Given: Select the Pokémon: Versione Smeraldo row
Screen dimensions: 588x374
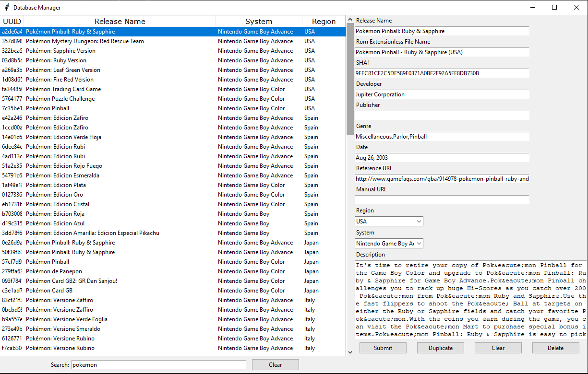Looking at the screenshot, I should (173, 329).
